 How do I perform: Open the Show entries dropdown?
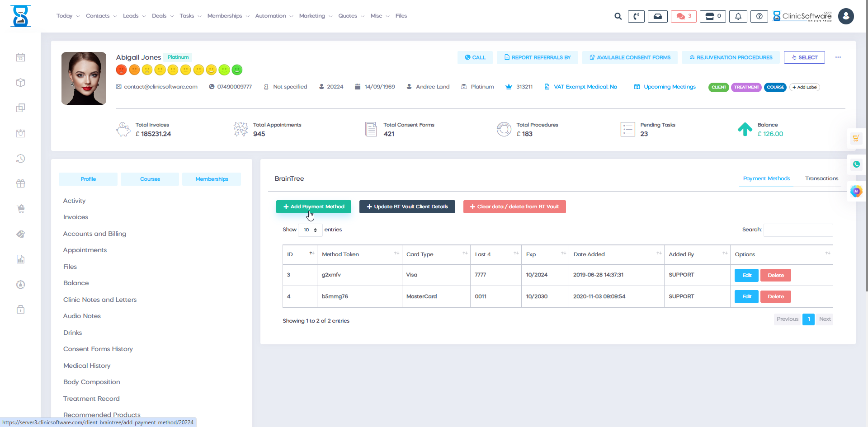pyautogui.click(x=310, y=230)
